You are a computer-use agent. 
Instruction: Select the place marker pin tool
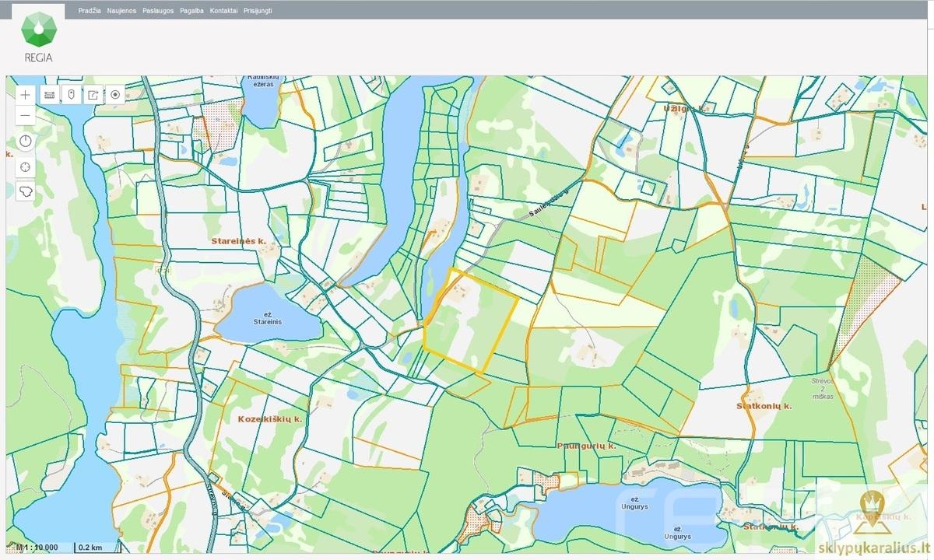coord(71,95)
